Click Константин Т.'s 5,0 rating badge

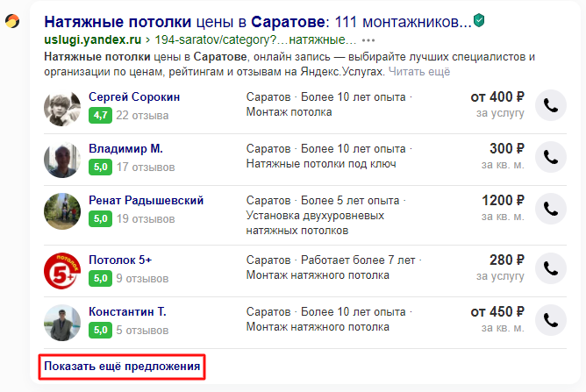point(100,330)
